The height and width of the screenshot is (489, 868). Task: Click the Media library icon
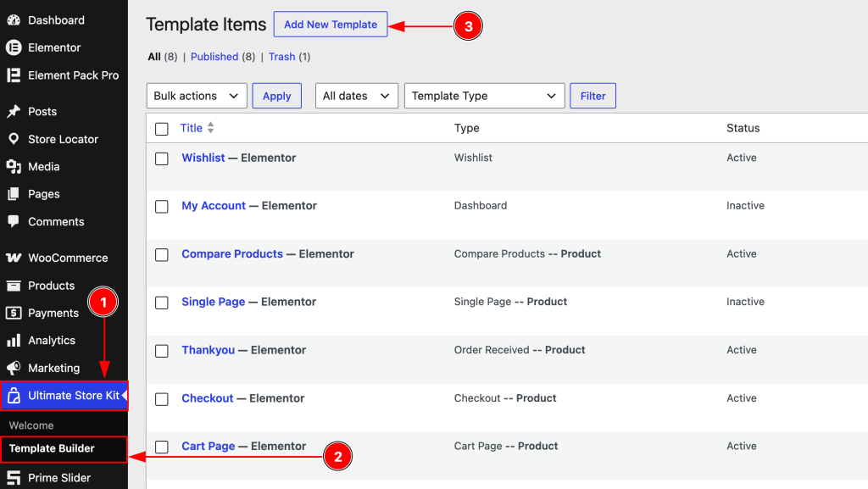pos(14,166)
